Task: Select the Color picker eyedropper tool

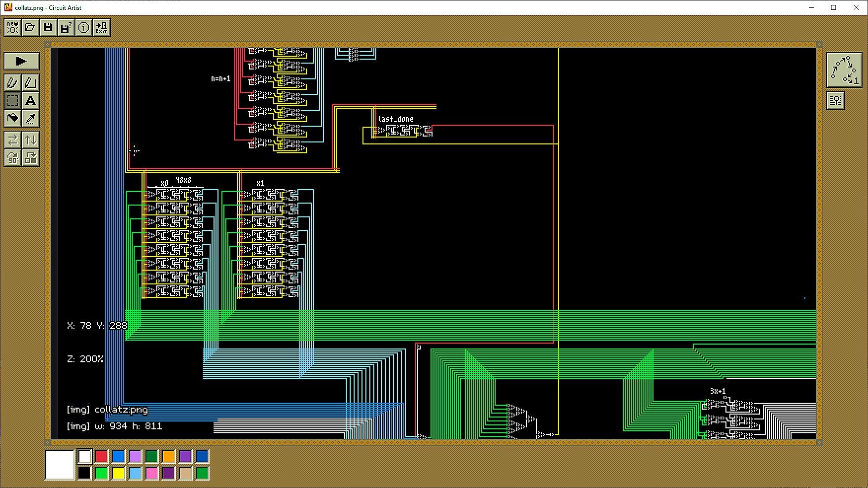Action: coord(31,118)
